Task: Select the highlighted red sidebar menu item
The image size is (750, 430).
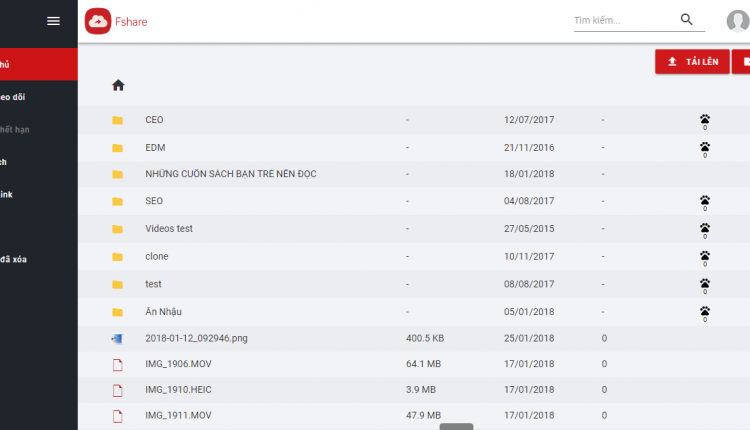Action: coord(39,64)
